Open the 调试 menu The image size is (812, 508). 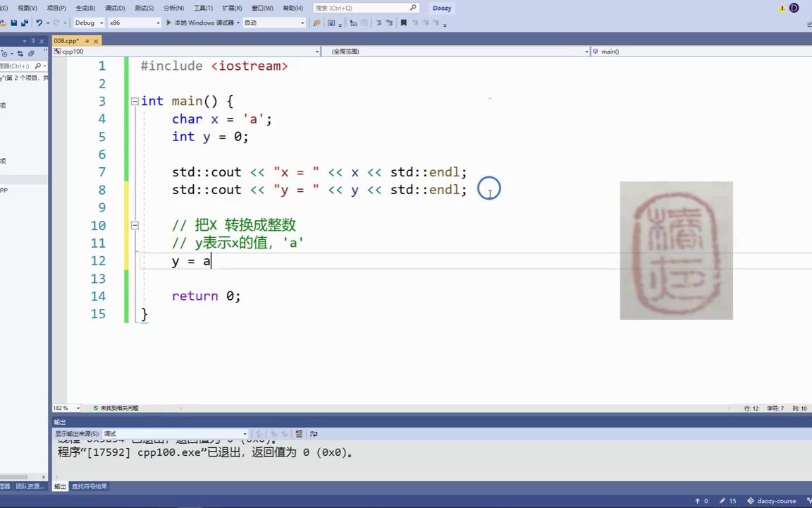coord(116,8)
